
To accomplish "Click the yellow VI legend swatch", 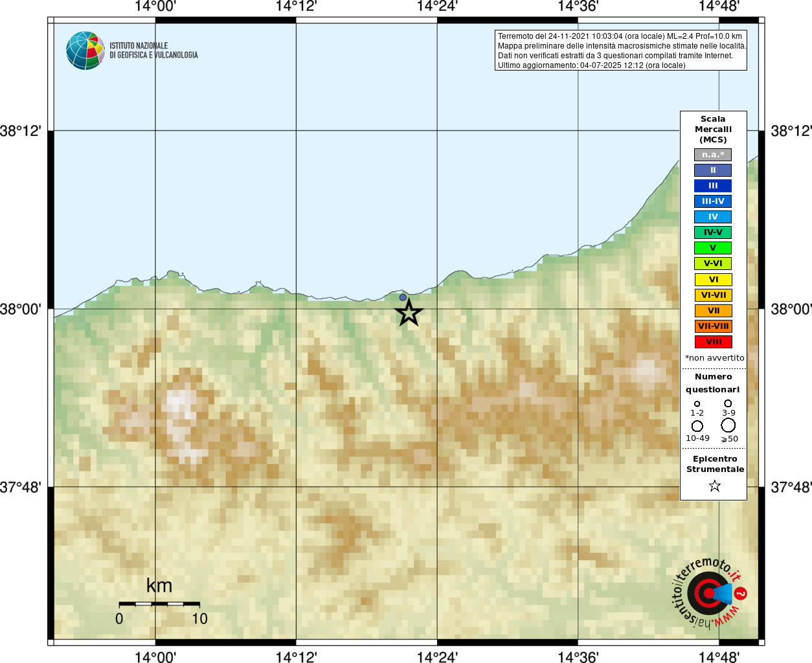I will pyautogui.click(x=713, y=280).
